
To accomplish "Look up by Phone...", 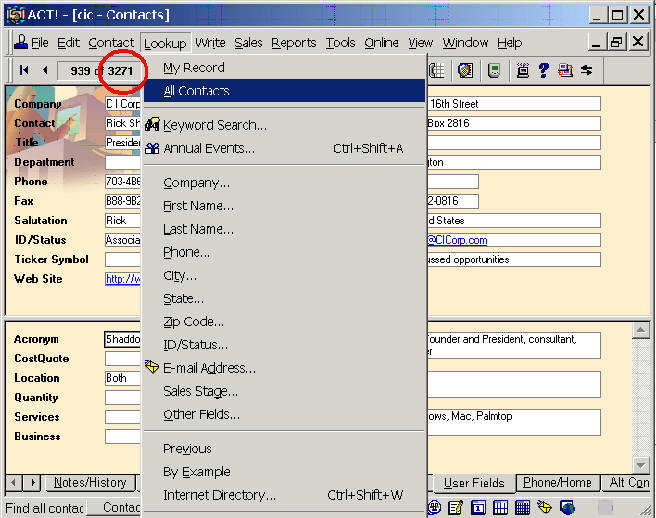I will coord(284,252).
